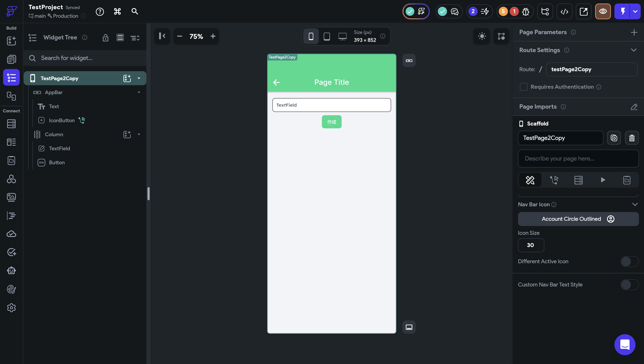
Task: Collapse the Route Settings section
Action: click(x=633, y=50)
